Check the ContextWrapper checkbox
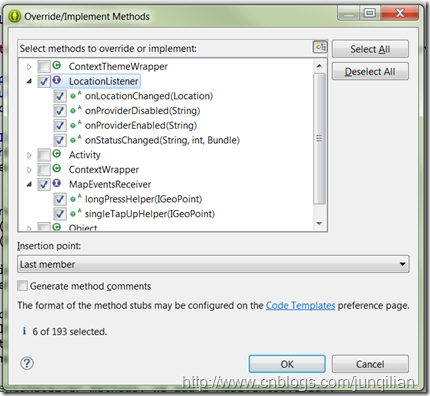This screenshot has height=396, width=430. coord(44,169)
